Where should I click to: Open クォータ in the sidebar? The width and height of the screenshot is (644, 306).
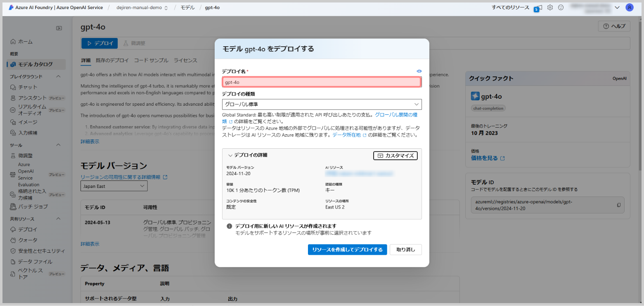pyautogui.click(x=27, y=240)
